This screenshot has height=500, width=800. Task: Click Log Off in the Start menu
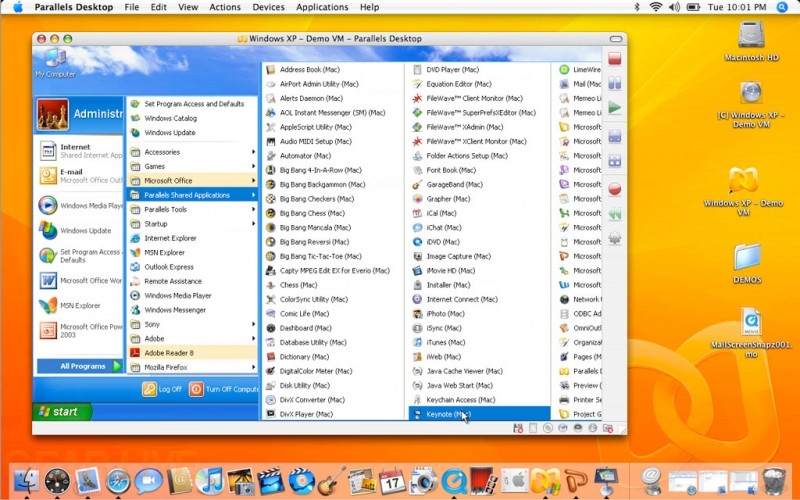point(162,389)
